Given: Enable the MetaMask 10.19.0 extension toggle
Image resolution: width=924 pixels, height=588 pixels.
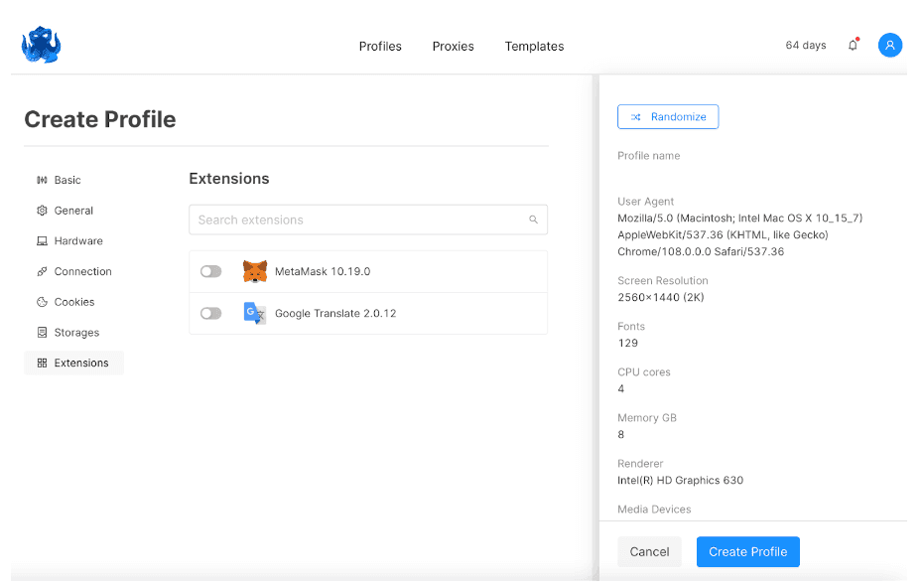Looking at the screenshot, I should pyautogui.click(x=210, y=271).
